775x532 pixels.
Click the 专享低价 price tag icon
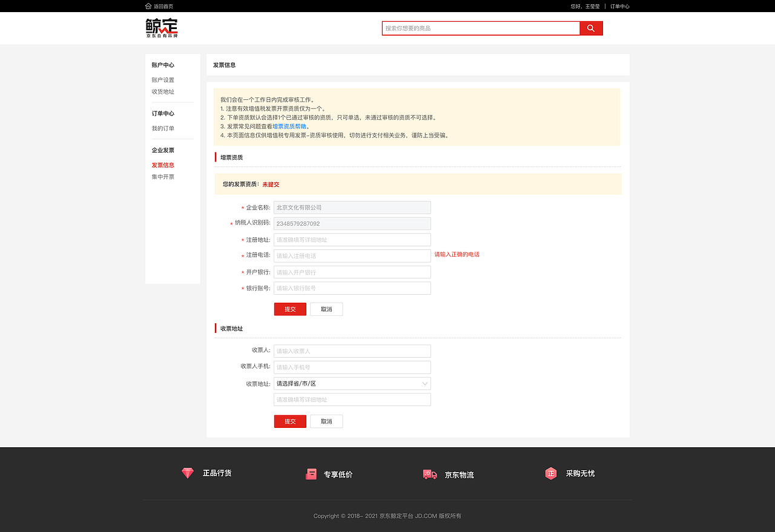coord(311,474)
